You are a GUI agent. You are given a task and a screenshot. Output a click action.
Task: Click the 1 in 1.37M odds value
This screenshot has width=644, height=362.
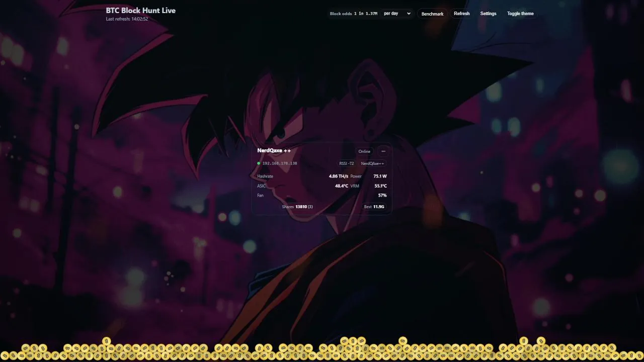366,14
